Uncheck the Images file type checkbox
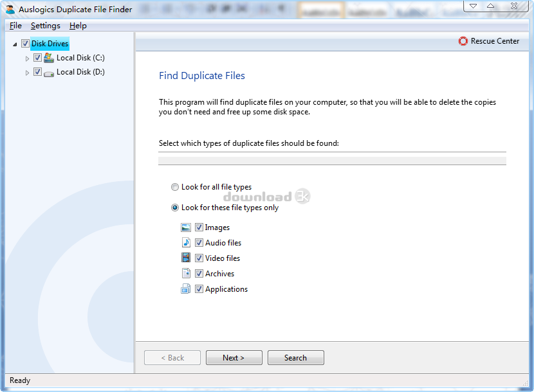Image resolution: width=534 pixels, height=392 pixels. pyautogui.click(x=199, y=227)
